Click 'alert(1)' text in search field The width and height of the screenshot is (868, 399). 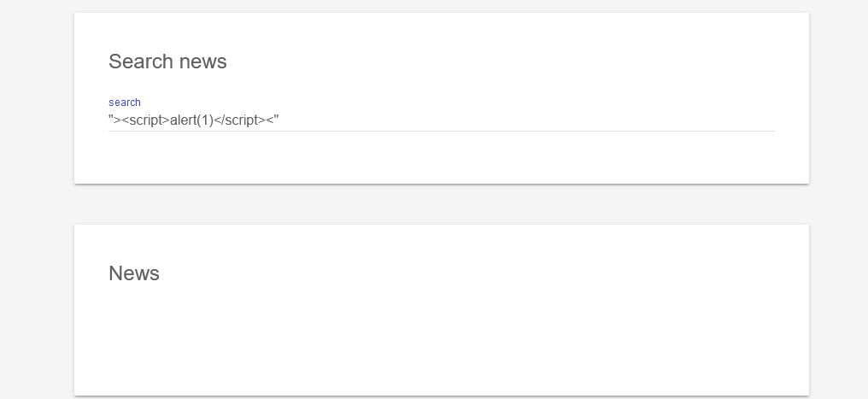[191, 120]
